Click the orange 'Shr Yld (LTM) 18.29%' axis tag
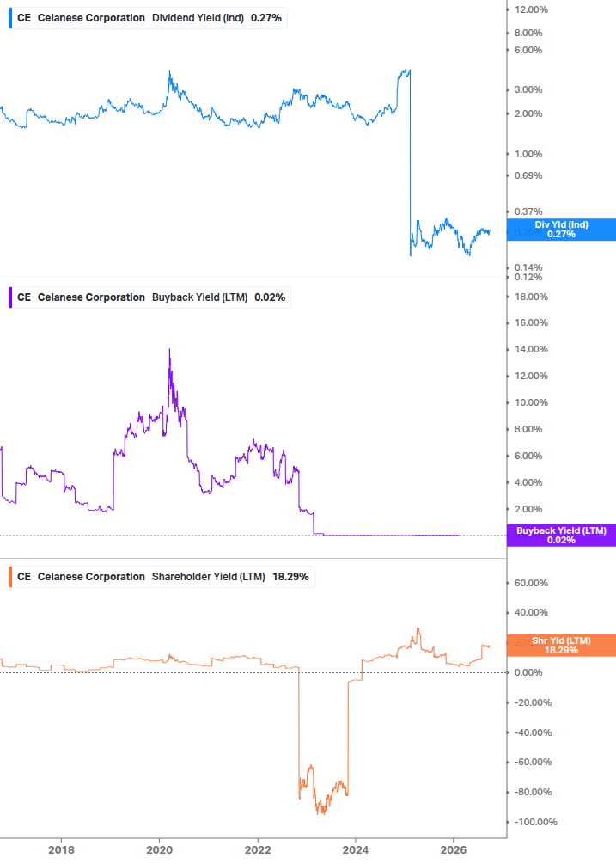 pos(561,646)
